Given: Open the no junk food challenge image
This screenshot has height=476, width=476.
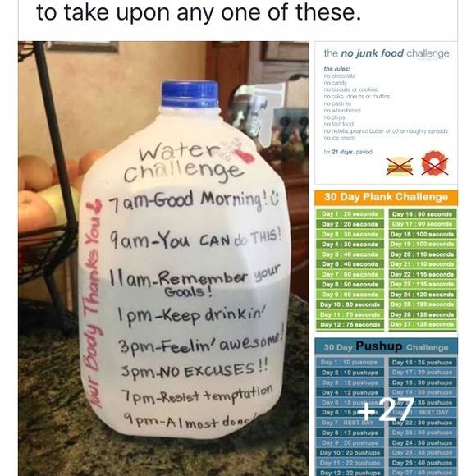Looking at the screenshot, I should click(x=387, y=112).
